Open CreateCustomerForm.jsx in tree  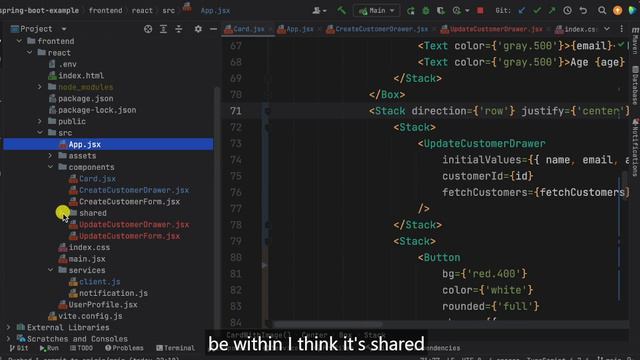click(x=124, y=201)
